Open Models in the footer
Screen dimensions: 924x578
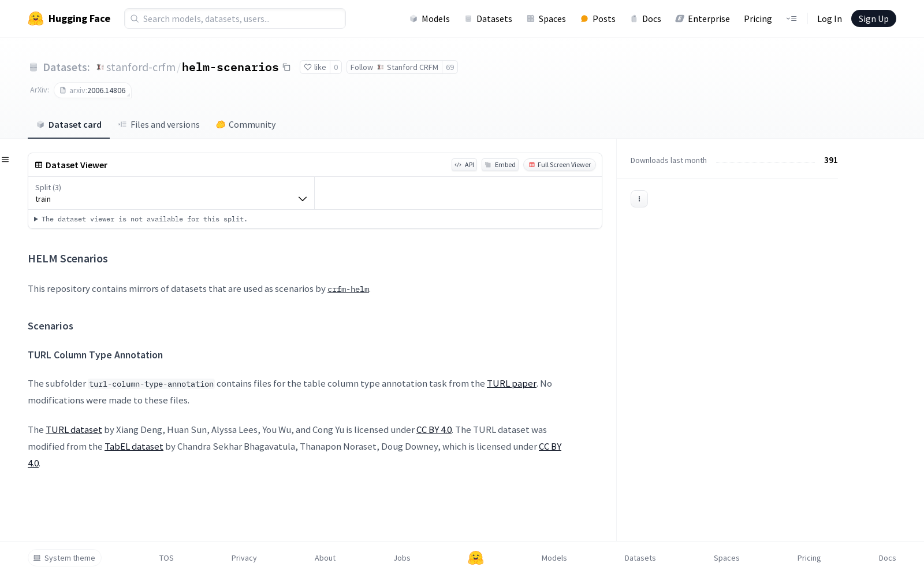[554, 558]
